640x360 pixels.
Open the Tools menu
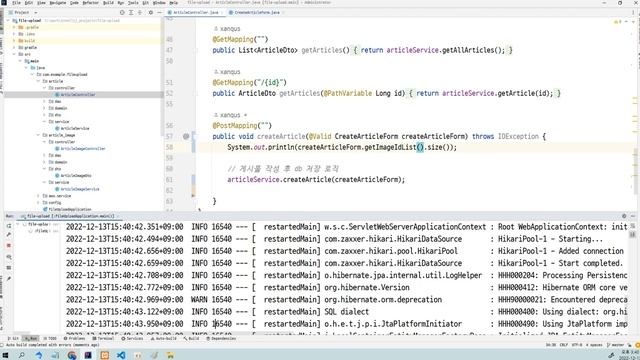(x=133, y=2)
